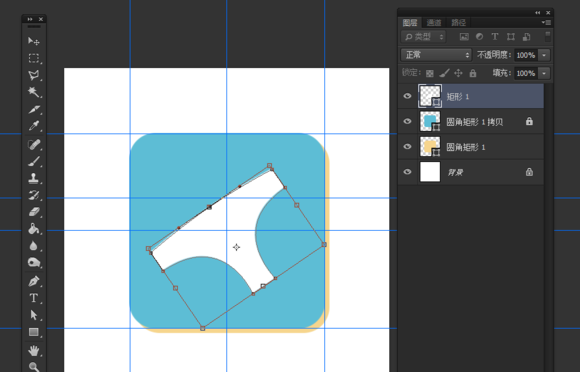Viewport: 580px width, 372px height.
Task: Expand the toolbox to two columns
Action: (x=30, y=19)
